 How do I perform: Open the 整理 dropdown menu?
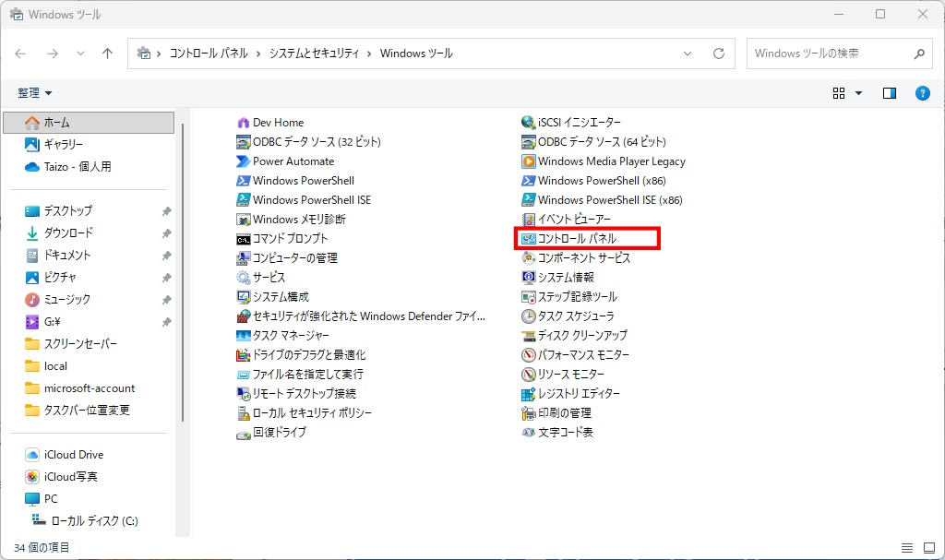(x=35, y=93)
